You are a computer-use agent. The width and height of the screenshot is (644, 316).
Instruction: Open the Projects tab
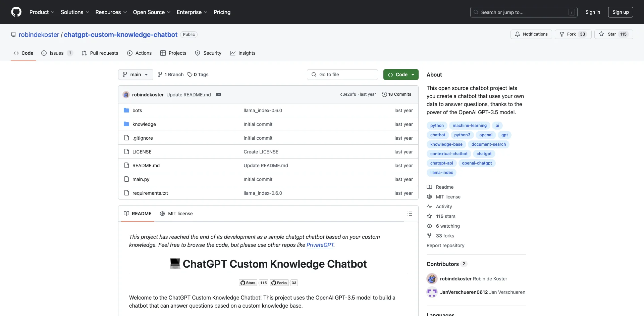(173, 53)
